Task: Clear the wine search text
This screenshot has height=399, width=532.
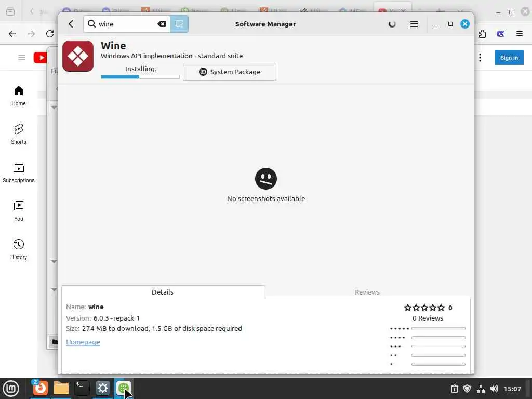Action: [162, 24]
